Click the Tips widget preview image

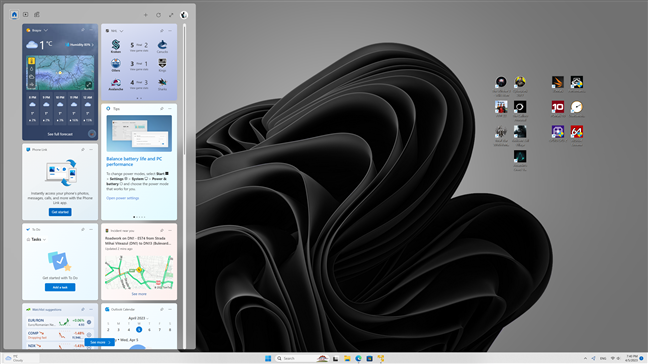139,133
